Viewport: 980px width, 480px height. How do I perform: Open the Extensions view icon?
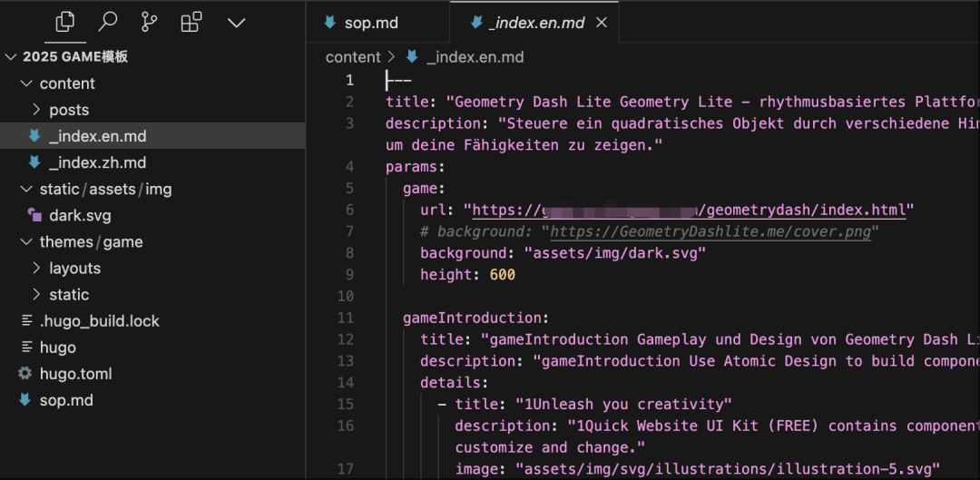pyautogui.click(x=191, y=23)
